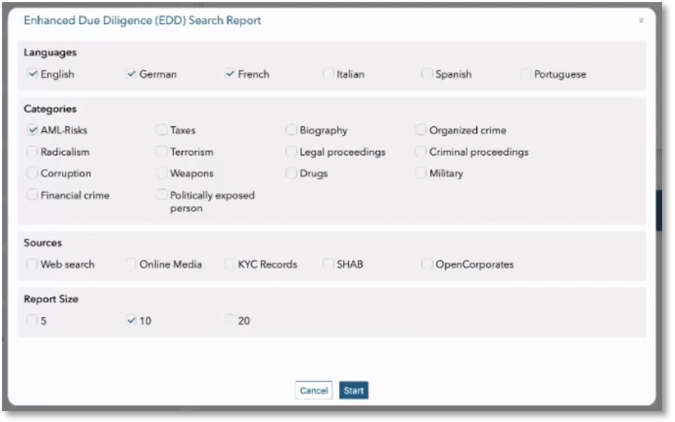Tick the Legal proceedings checkbox

[x=291, y=152]
